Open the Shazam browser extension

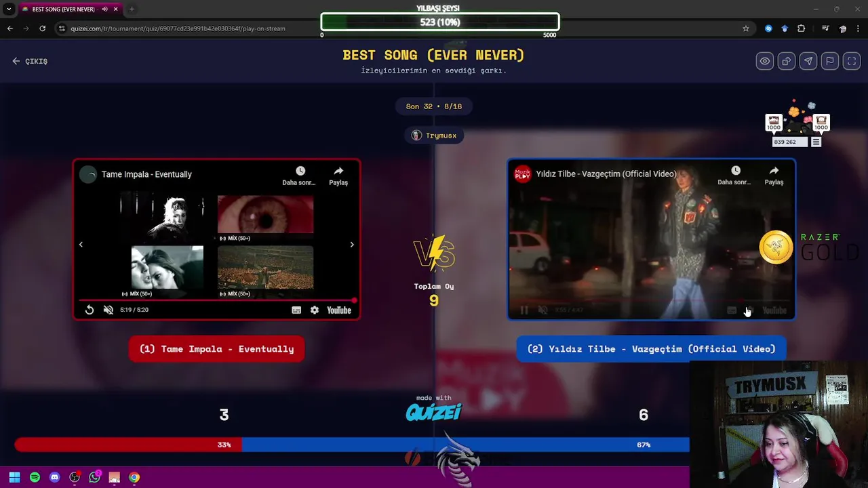point(768,28)
